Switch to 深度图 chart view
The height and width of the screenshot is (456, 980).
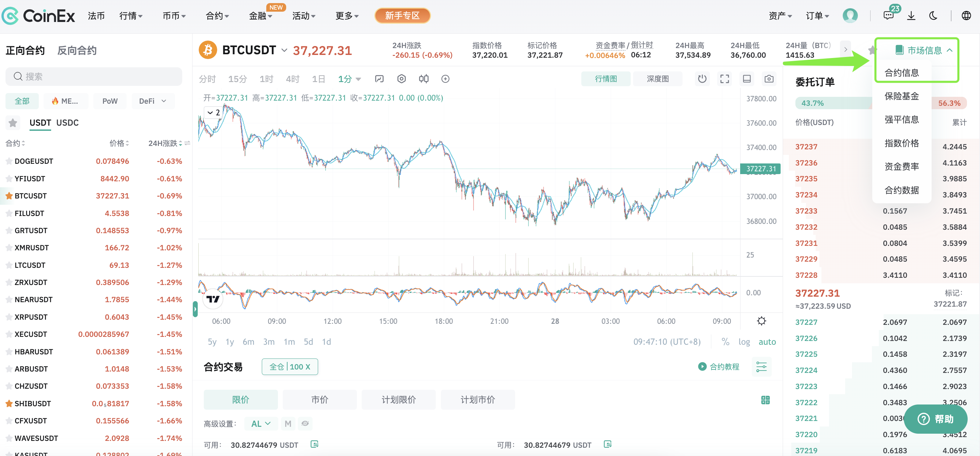[x=657, y=79]
